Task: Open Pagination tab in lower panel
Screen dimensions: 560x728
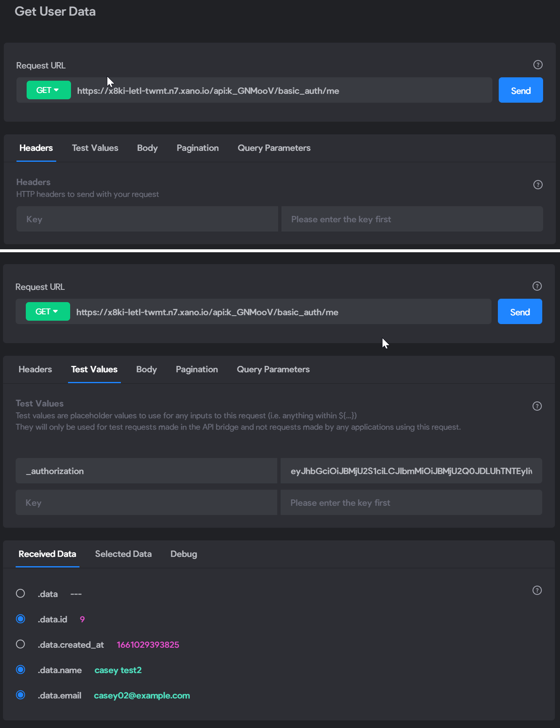Action: [197, 369]
